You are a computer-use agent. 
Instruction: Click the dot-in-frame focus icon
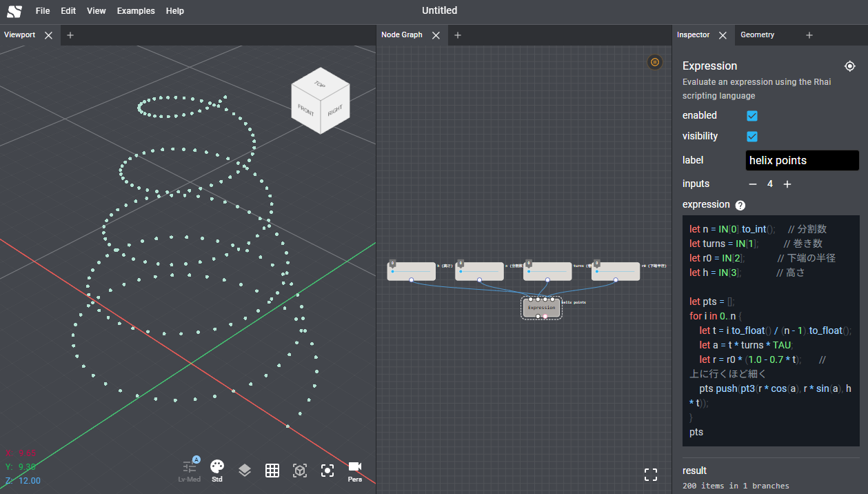coord(327,471)
